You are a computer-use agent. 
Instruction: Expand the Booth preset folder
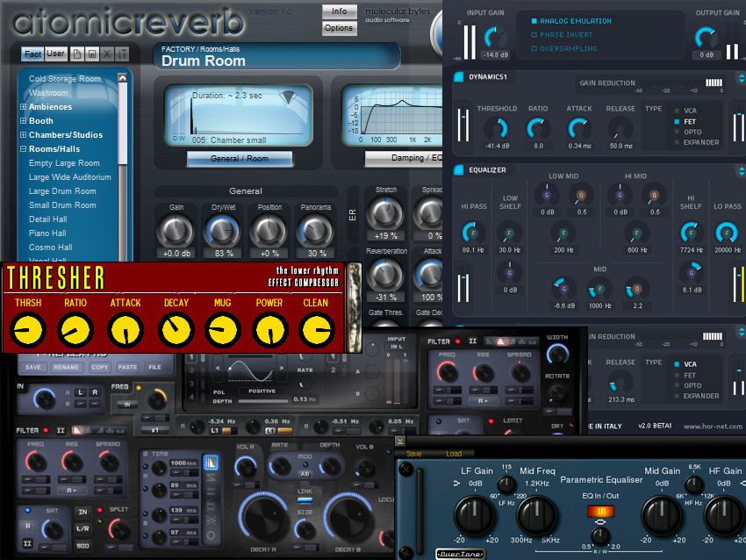click(23, 121)
